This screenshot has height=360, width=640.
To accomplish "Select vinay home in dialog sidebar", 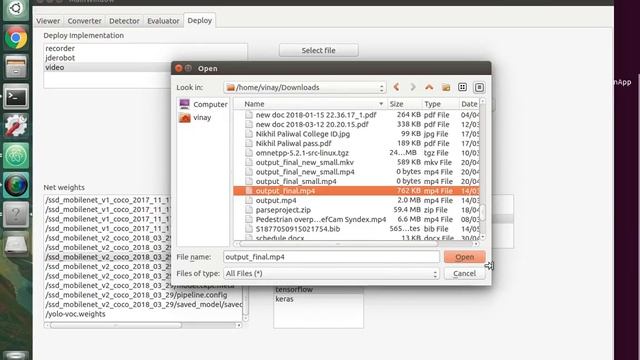I will [195, 118].
